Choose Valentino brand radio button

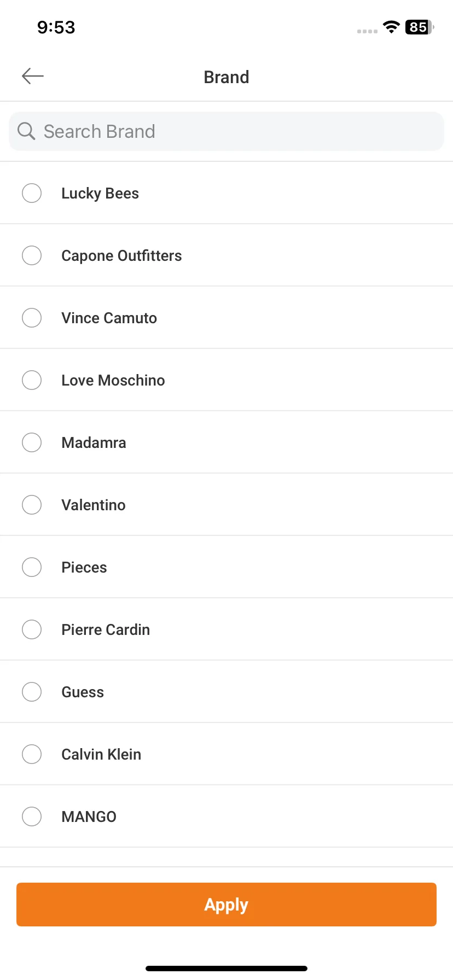point(32,505)
